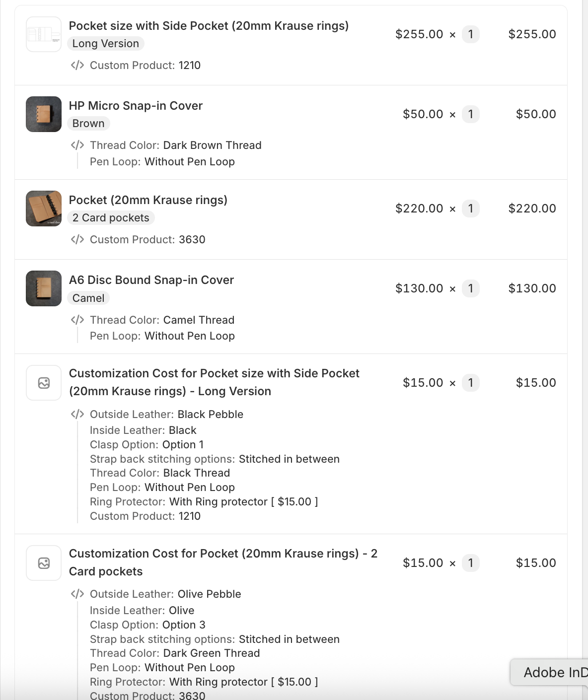Click code icon beside Outside Leather Black Pebble
This screenshot has height=700, width=588.
(x=77, y=414)
